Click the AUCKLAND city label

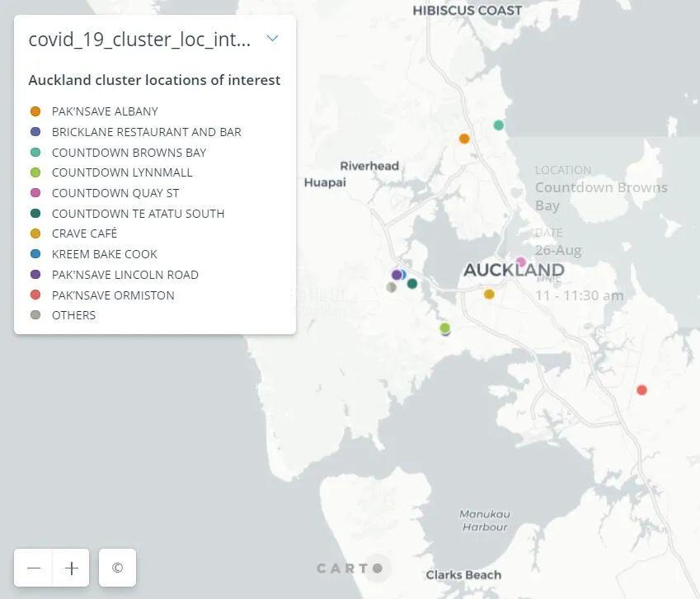point(514,270)
